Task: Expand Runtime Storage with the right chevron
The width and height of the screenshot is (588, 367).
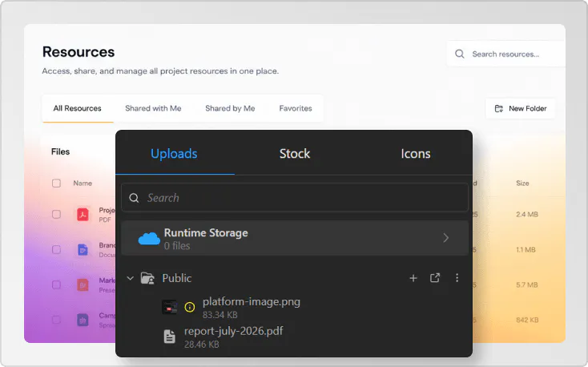Action: coord(446,238)
